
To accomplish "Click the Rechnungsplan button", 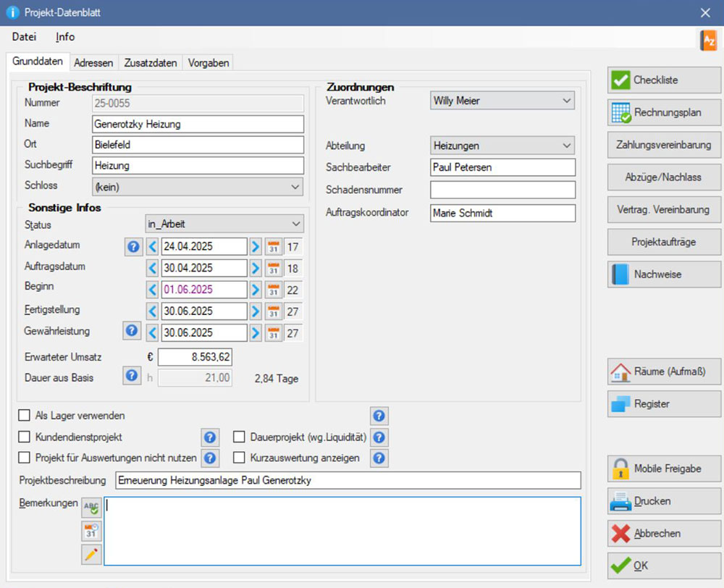I will pyautogui.click(x=664, y=113).
